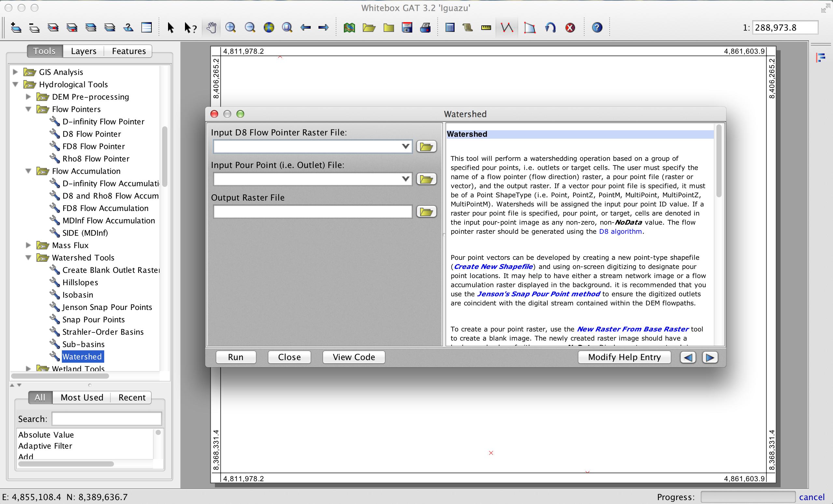The height and width of the screenshot is (504, 833).
Task: Click the green map icon in toolbar
Action: point(349,27)
